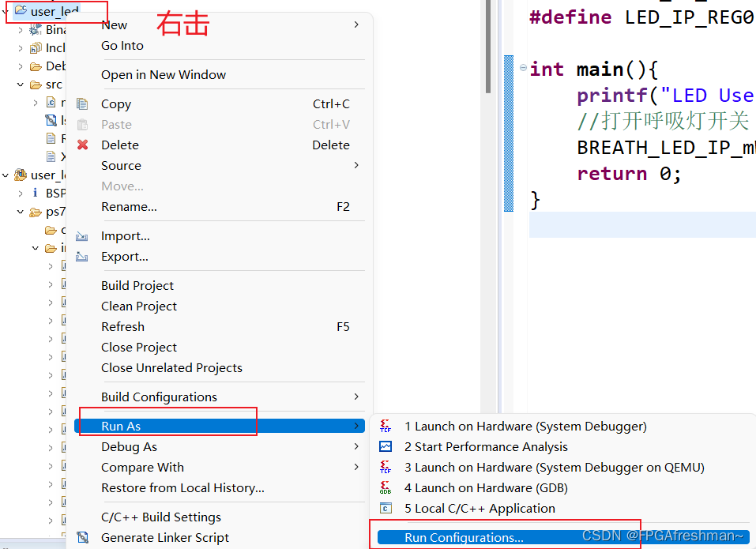The height and width of the screenshot is (549, 756).
Task: Click the Copy icon in context menu
Action: click(x=82, y=104)
